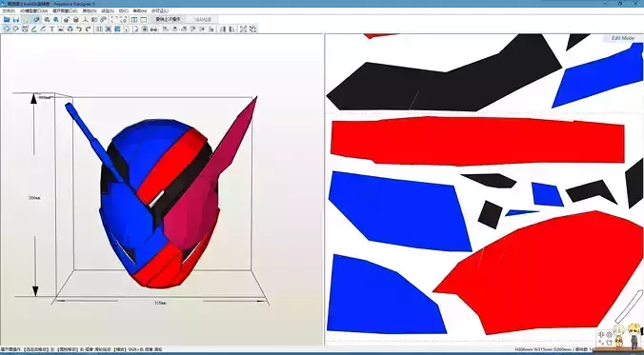This screenshot has height=355, width=644.
Task: Click the printer icon in toolbar
Action: [x=153, y=30]
